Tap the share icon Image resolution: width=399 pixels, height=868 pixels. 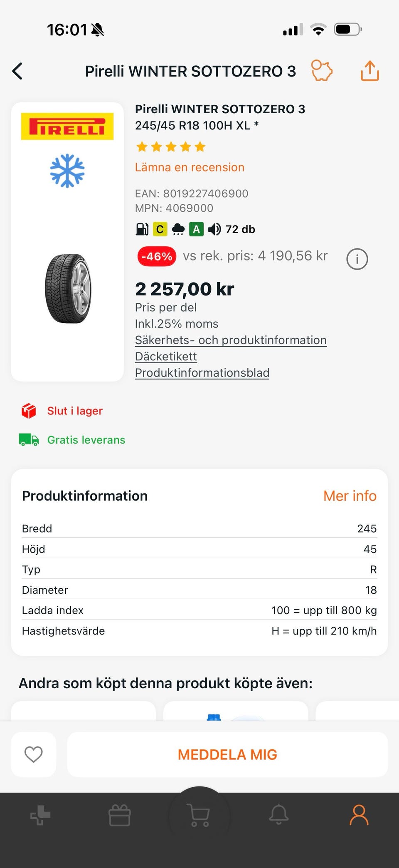[x=369, y=71]
